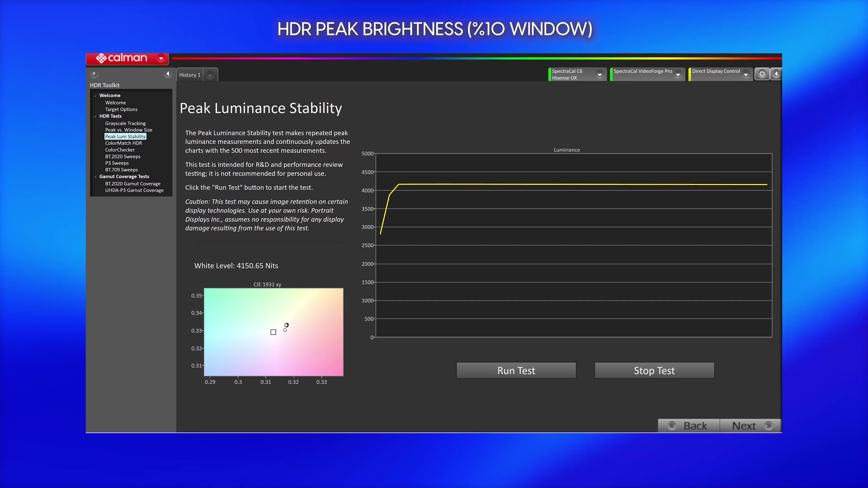This screenshot has height=488, width=868.
Task: Select Peak Lum Stability item
Action: pos(125,136)
